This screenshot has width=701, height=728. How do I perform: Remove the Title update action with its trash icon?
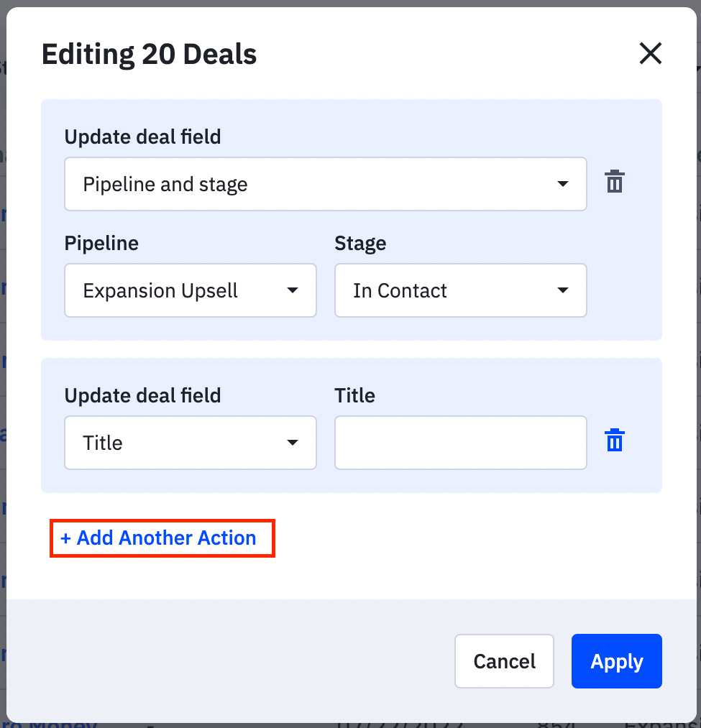coord(614,440)
